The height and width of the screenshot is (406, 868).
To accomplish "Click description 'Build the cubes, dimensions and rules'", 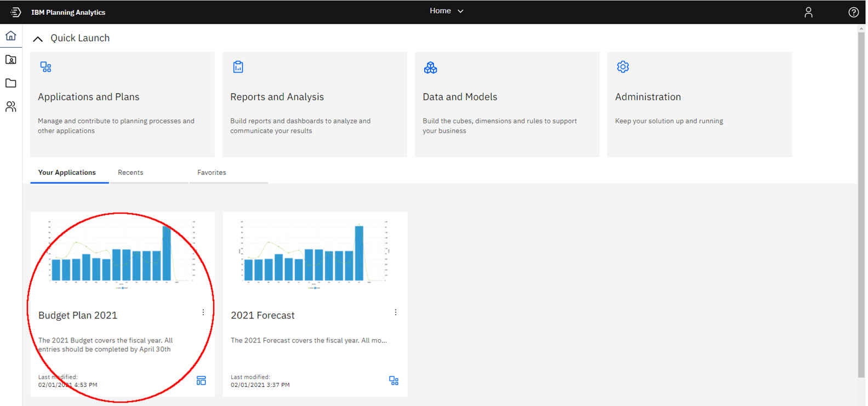I will pyautogui.click(x=500, y=125).
